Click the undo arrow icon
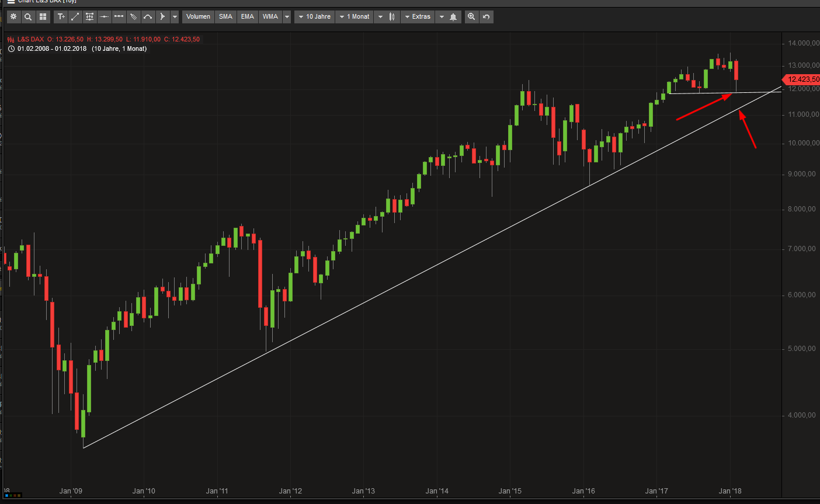820x504 pixels. pyautogui.click(x=486, y=17)
